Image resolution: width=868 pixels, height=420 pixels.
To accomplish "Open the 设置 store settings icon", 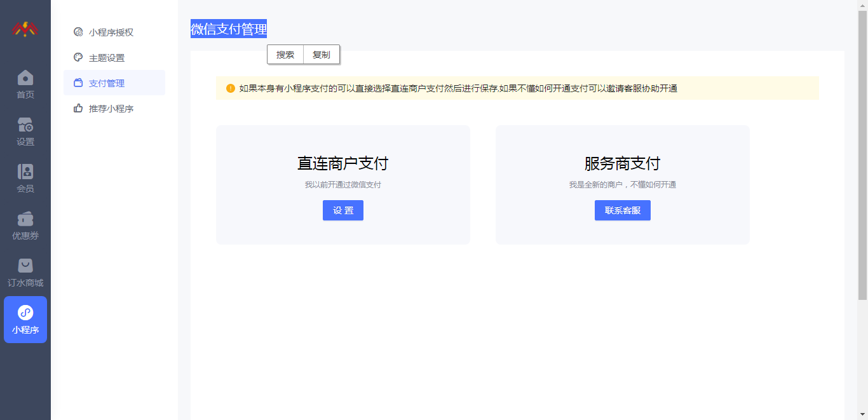I will click(25, 125).
